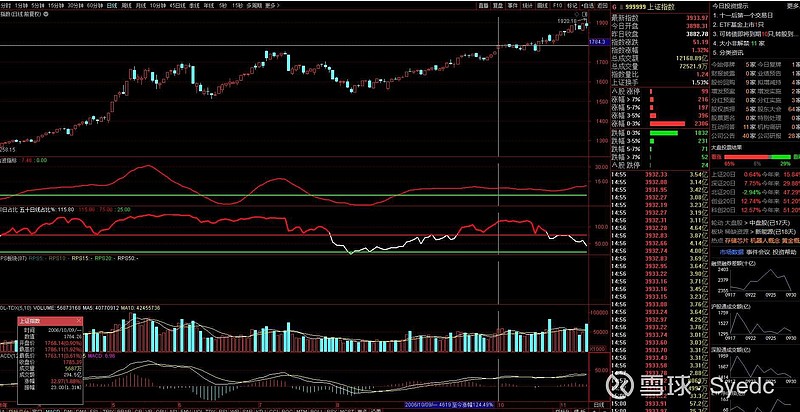Screen dimensions: 800x412
Task: Click the 公司公告 40家 entry
Action: click(x=735, y=136)
